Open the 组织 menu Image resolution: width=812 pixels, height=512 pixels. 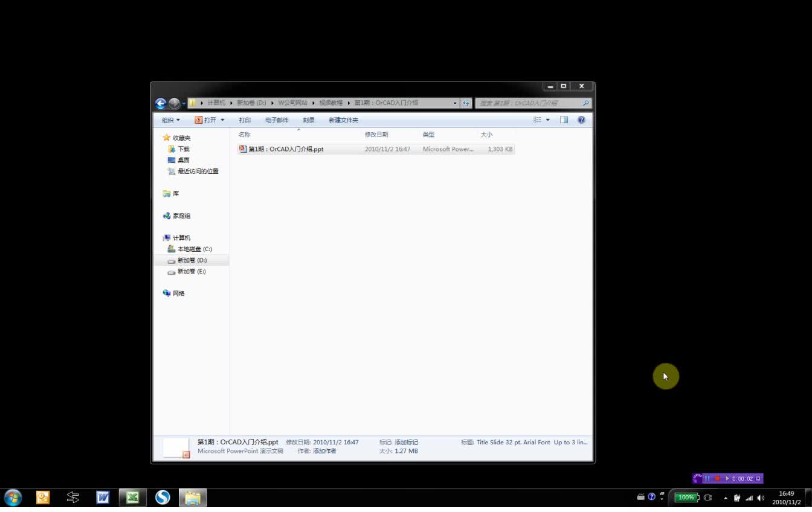(170, 120)
